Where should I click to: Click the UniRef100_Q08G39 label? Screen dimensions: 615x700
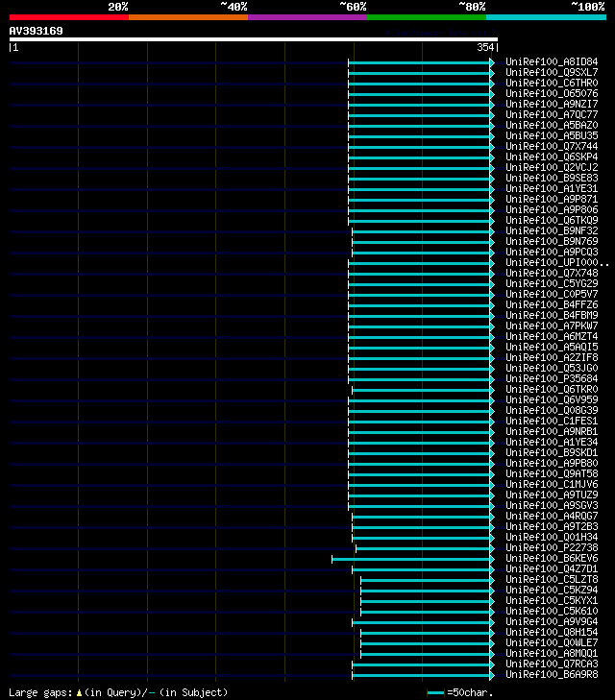(552, 411)
